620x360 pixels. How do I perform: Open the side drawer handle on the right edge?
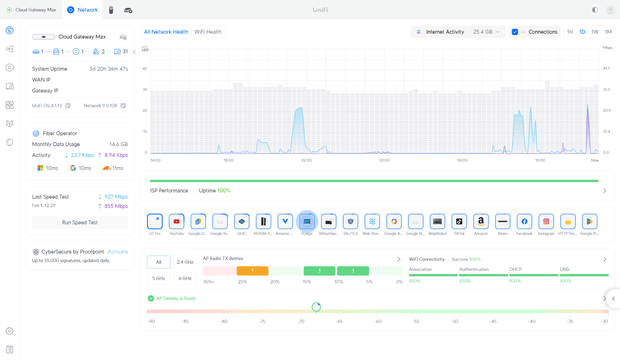point(613,299)
